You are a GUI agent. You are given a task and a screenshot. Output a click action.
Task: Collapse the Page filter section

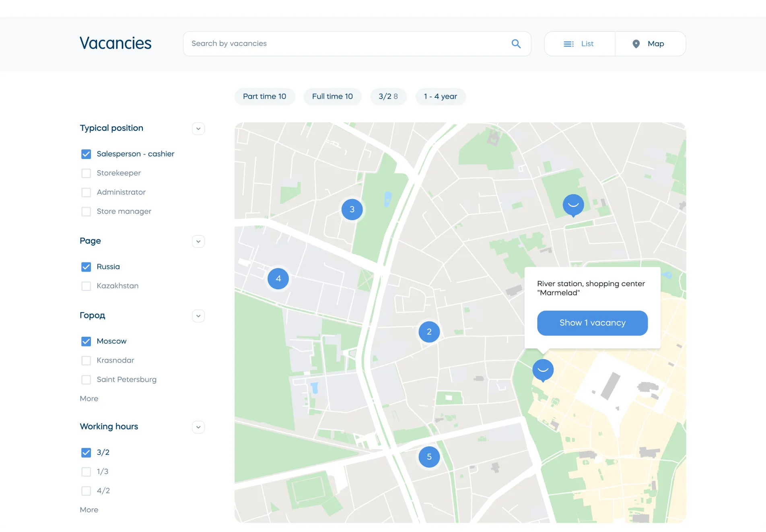198,241
